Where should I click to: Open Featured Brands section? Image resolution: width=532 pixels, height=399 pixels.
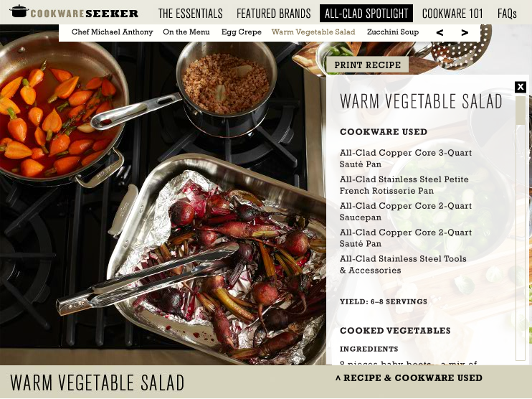(x=273, y=14)
